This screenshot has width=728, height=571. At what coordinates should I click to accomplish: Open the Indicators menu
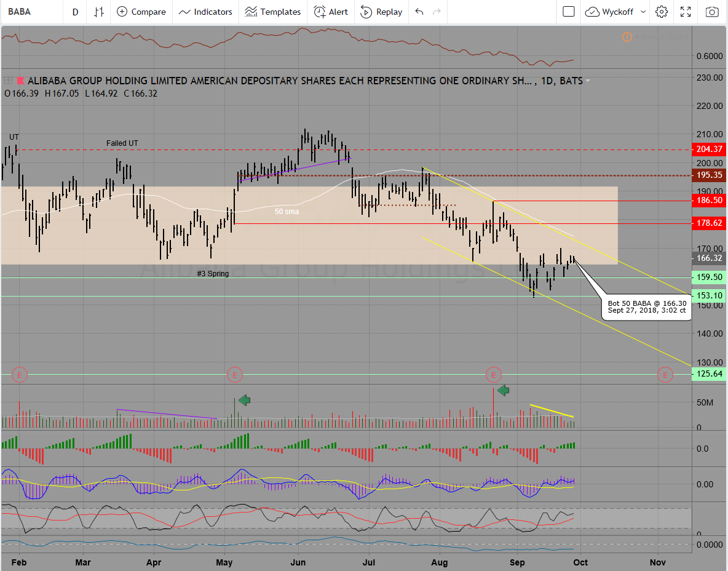pyautogui.click(x=206, y=12)
